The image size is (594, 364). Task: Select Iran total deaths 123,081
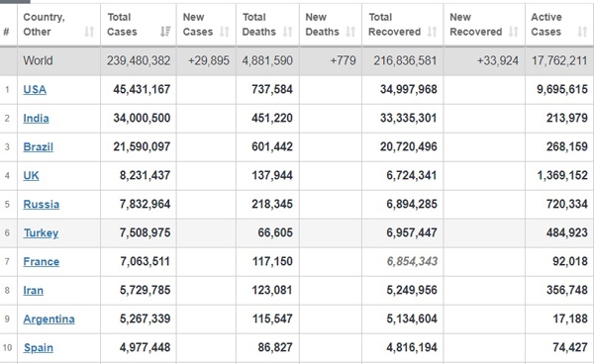click(272, 290)
